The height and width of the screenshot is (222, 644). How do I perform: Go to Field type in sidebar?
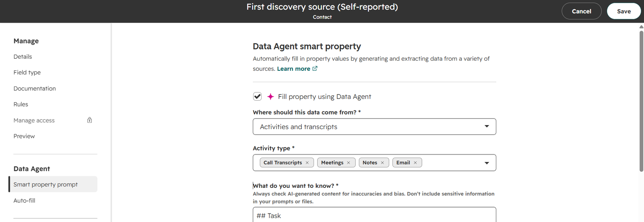tap(27, 72)
